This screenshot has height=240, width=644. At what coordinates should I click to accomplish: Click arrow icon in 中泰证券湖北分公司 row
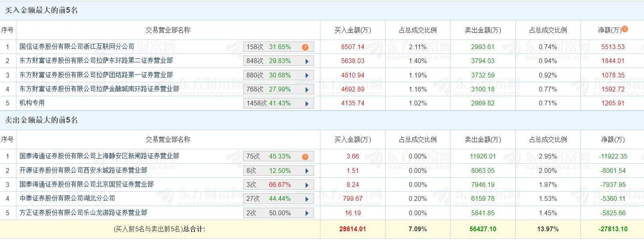pos(307,199)
